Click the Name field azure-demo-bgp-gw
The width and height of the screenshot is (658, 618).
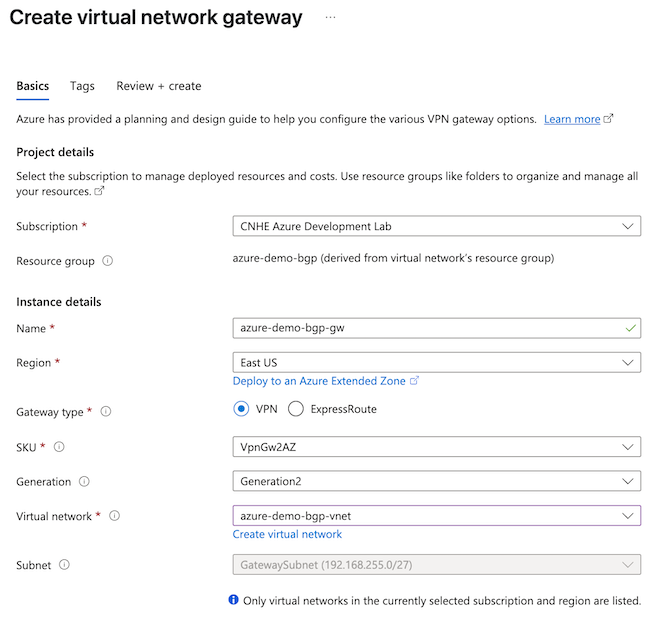tap(436, 328)
